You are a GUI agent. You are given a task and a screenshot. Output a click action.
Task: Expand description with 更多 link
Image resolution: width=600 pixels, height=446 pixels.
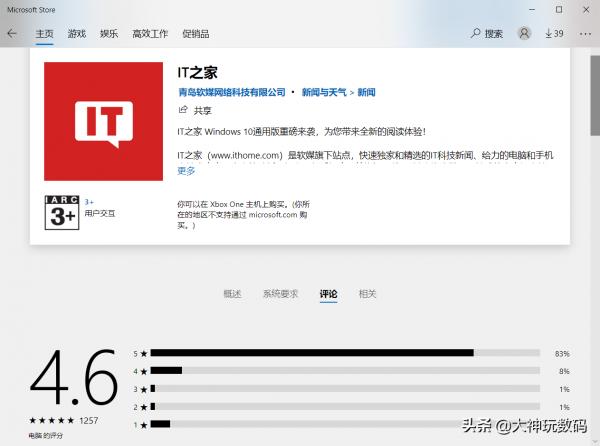186,171
